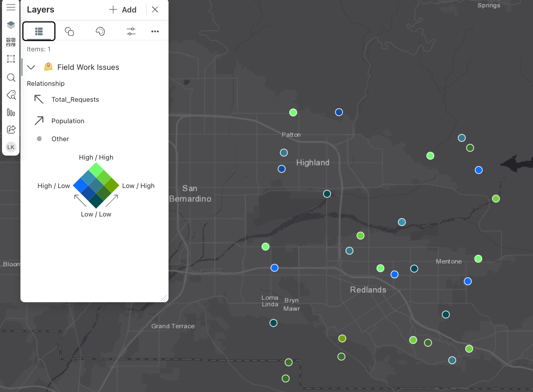The width and height of the screenshot is (533, 392).
Task: Click the Population legend entry
Action: [x=68, y=121]
